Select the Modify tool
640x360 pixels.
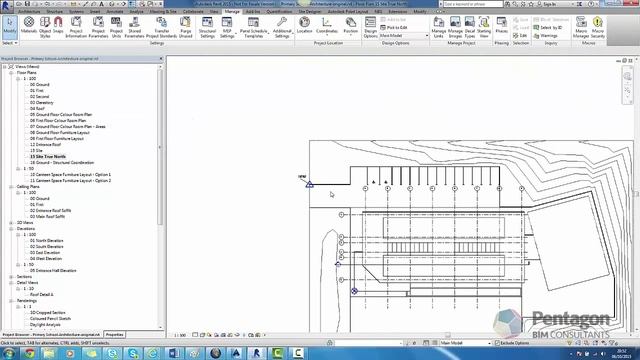click(x=9, y=27)
